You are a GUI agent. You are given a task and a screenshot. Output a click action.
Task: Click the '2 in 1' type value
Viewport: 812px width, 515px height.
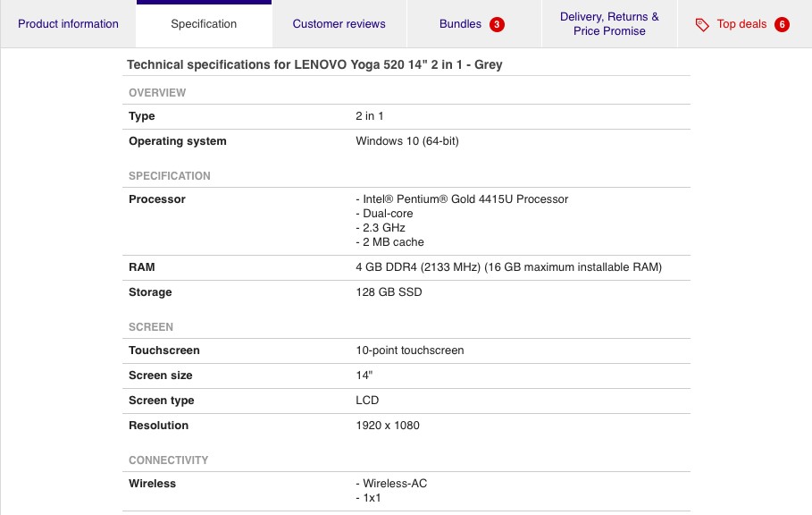(x=369, y=116)
